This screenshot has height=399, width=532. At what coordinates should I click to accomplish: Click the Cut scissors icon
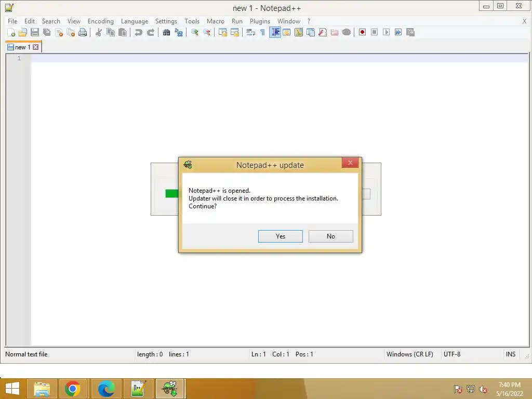tap(98, 32)
